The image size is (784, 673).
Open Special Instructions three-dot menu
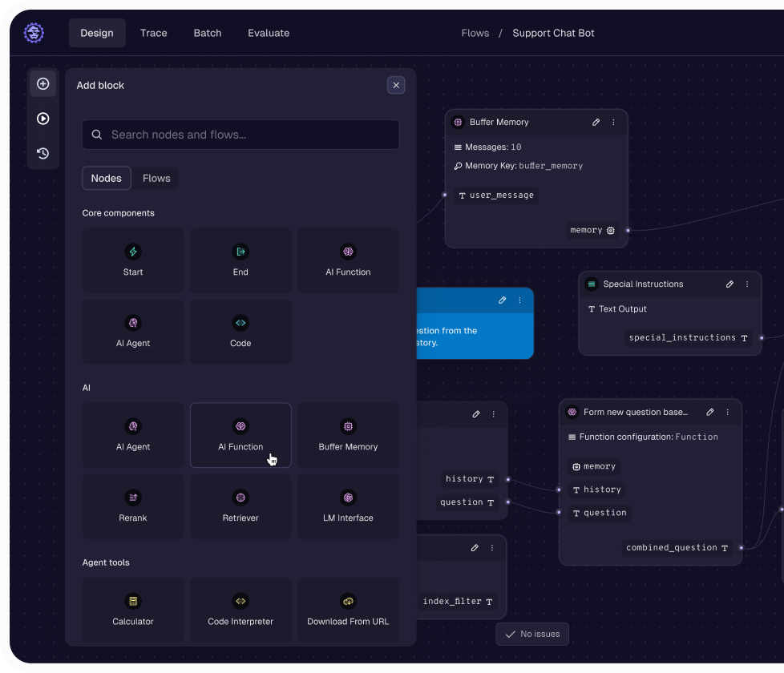click(748, 284)
